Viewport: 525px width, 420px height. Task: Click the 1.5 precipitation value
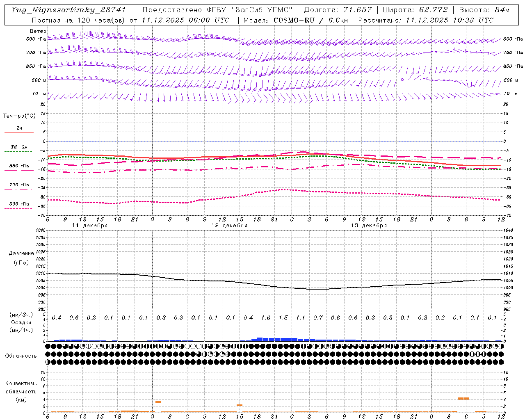(x=283, y=318)
